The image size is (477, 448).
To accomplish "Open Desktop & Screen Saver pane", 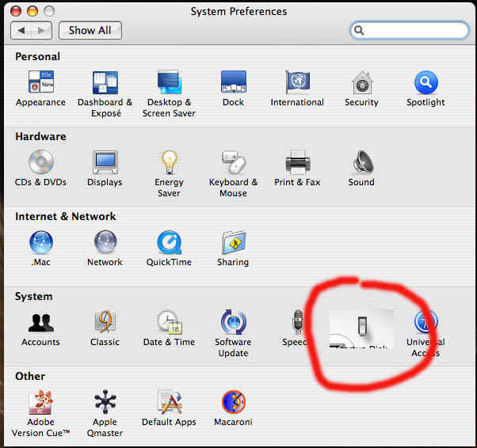I will click(x=169, y=82).
